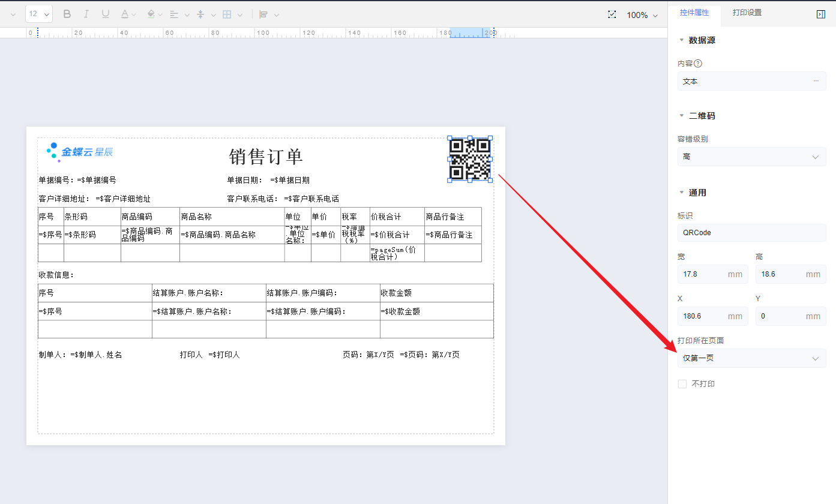Click the 结算账户.账户编码 header cell
836x504 pixels.
[323, 293]
